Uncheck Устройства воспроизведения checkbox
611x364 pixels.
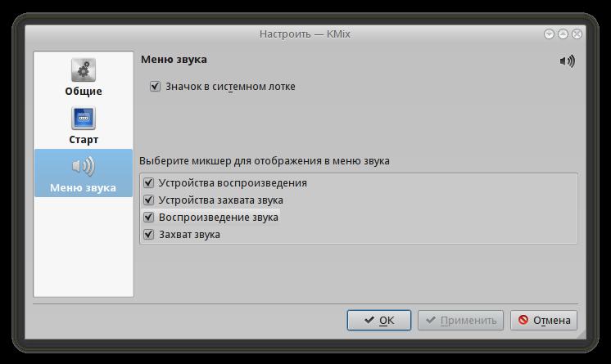148,182
